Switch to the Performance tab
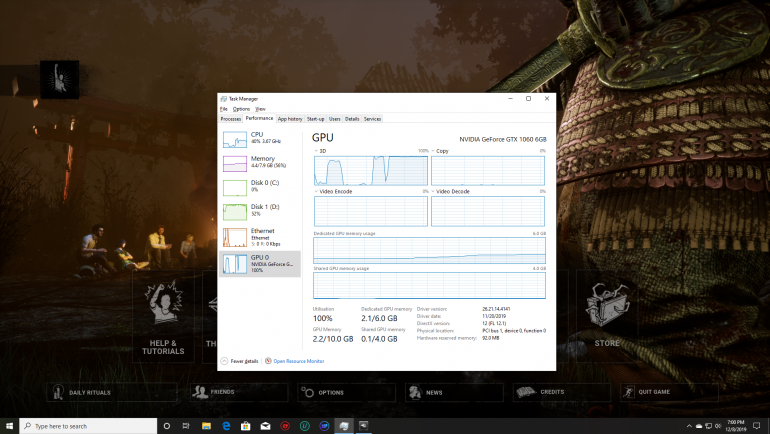This screenshot has width=770, height=434. 259,118
